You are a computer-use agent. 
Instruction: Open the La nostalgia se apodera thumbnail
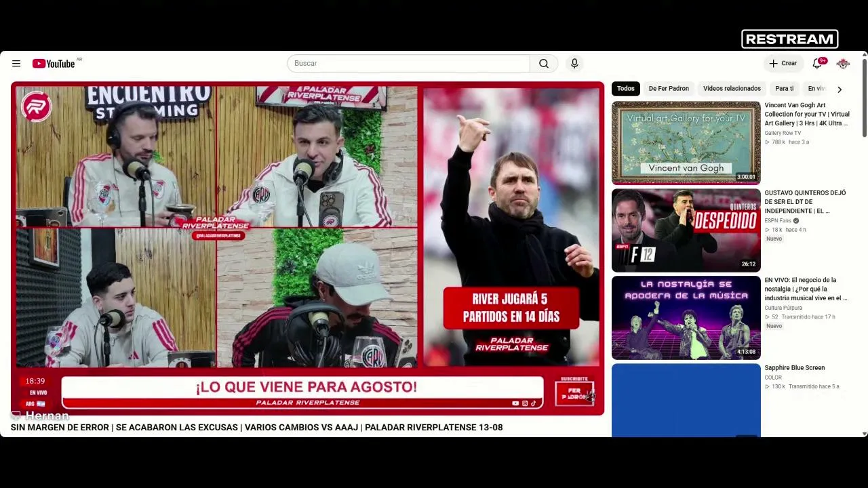[686, 318]
